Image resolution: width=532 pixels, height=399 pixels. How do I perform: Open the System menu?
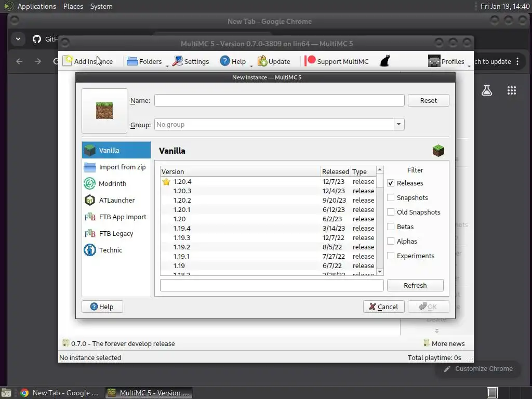(x=101, y=6)
